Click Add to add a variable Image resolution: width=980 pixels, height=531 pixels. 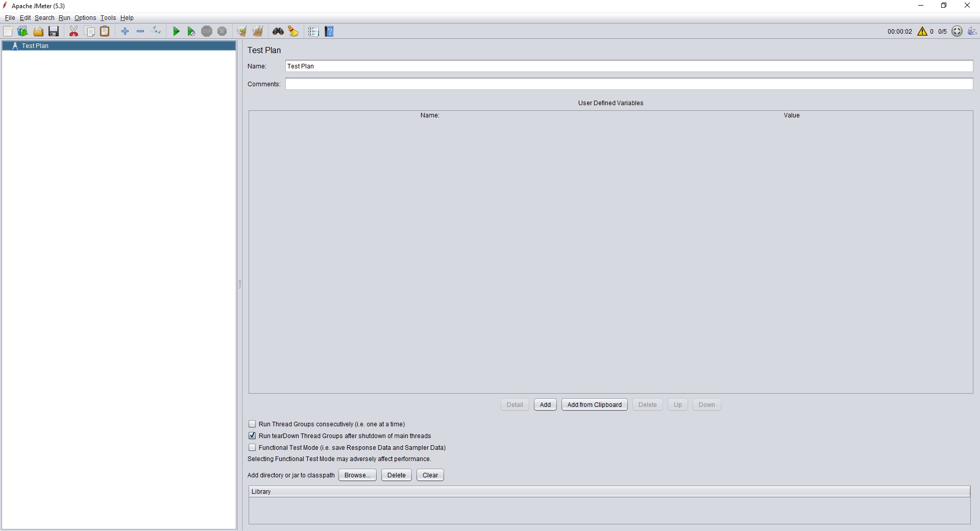tap(545, 404)
